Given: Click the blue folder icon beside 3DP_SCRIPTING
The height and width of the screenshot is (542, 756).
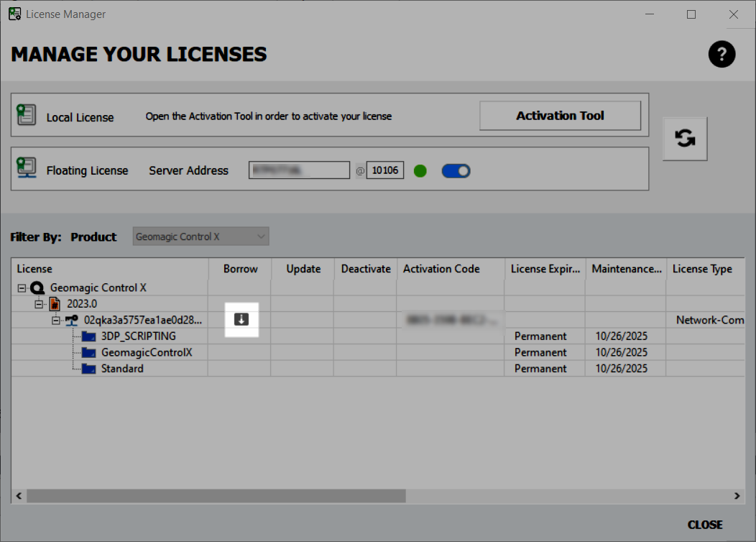Looking at the screenshot, I should 88,336.
